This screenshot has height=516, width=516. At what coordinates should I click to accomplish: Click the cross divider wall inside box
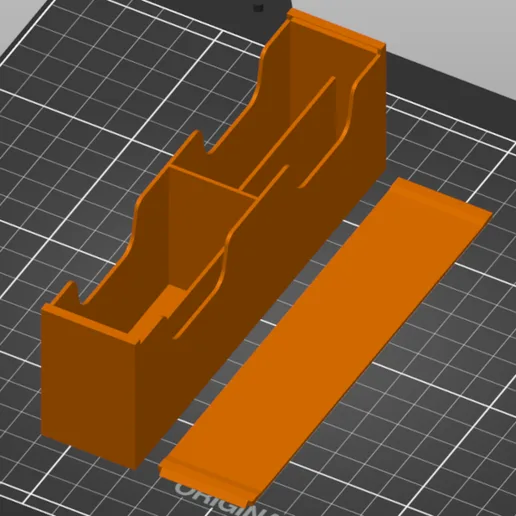click(x=213, y=183)
